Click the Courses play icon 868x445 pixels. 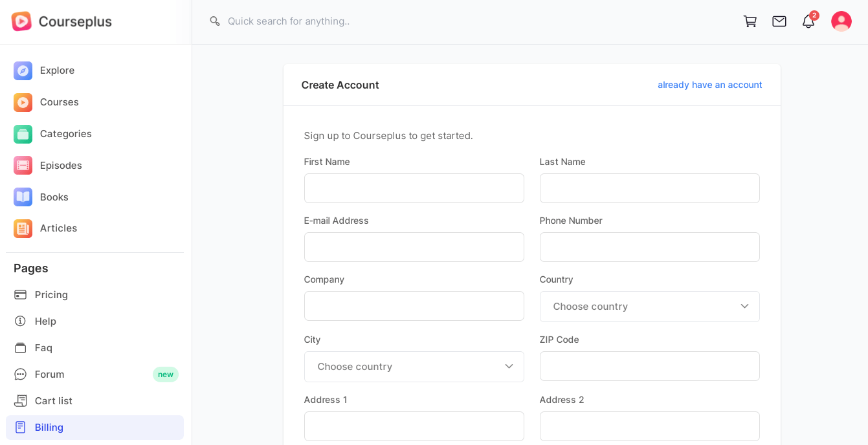23,102
